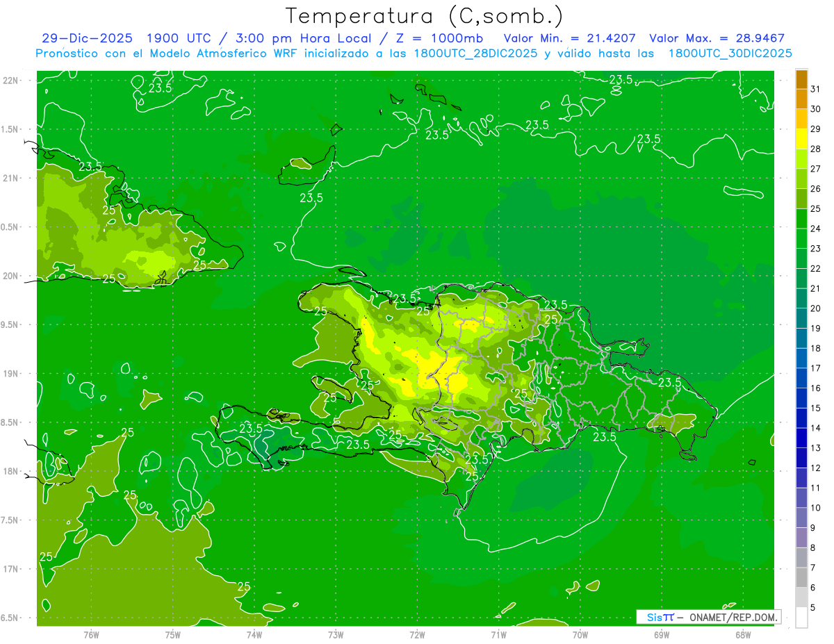Select the amber legend swatch between 29 and 30
The image size is (834, 644).
click(801, 119)
